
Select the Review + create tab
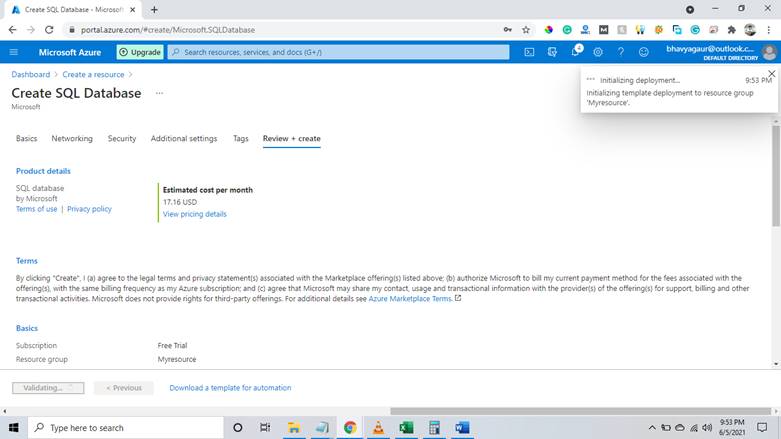291,139
